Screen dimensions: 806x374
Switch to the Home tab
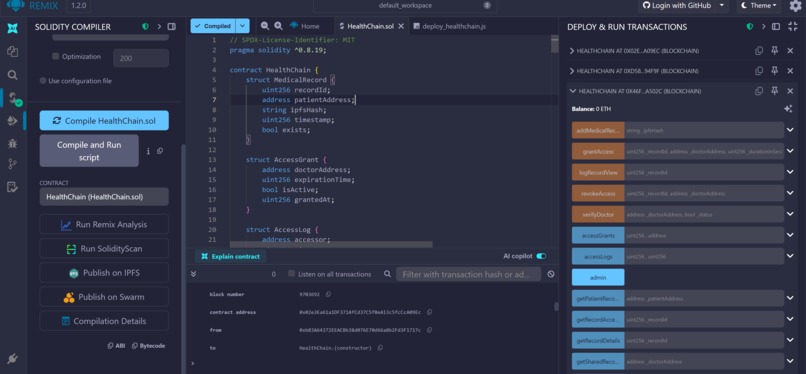point(304,26)
